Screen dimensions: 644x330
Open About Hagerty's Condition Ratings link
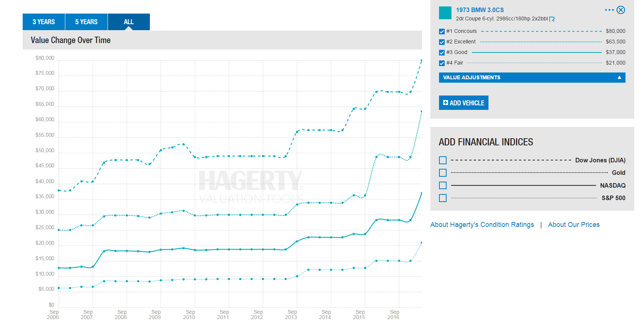482,225
